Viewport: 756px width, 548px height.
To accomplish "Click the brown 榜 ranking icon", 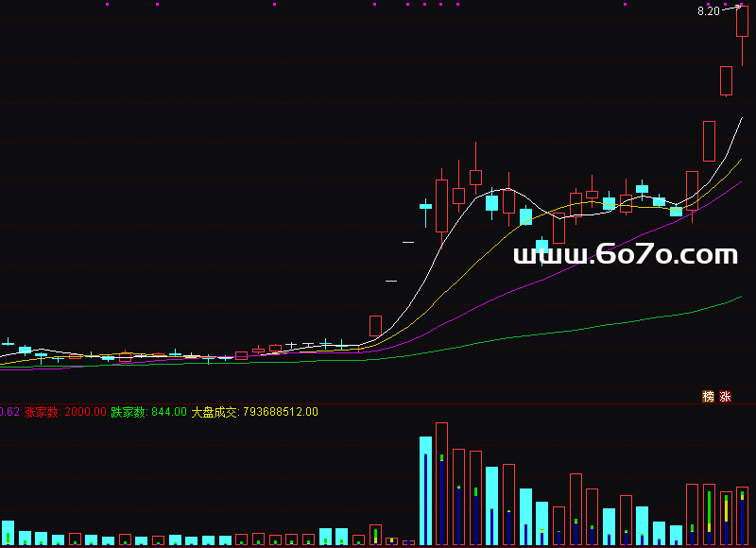I will 708,396.
